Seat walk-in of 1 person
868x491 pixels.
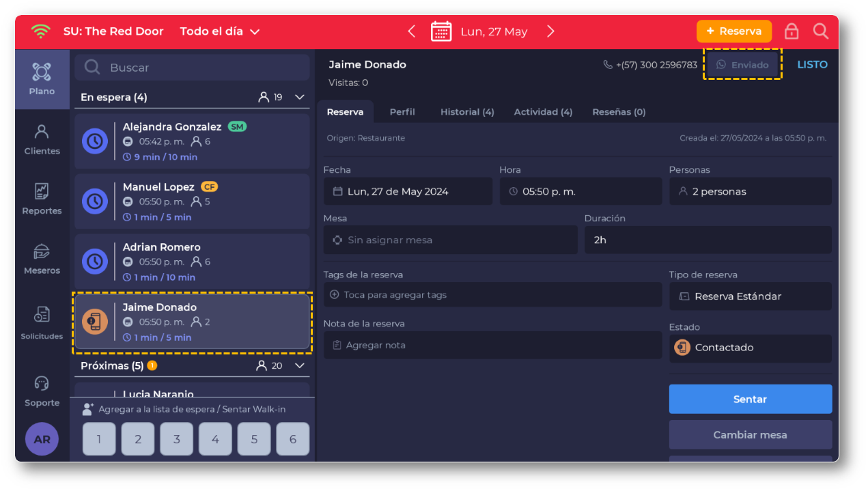[x=99, y=439]
